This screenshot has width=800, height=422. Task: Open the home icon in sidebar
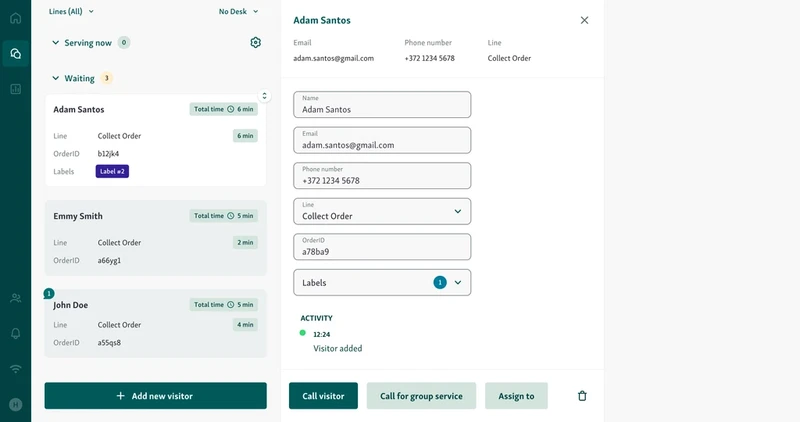[15, 18]
